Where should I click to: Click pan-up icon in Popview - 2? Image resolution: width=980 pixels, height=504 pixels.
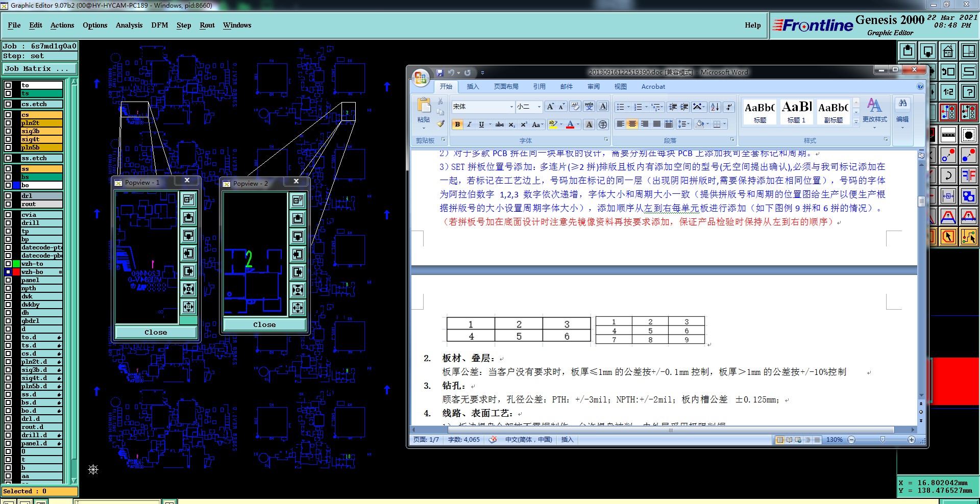(x=298, y=219)
